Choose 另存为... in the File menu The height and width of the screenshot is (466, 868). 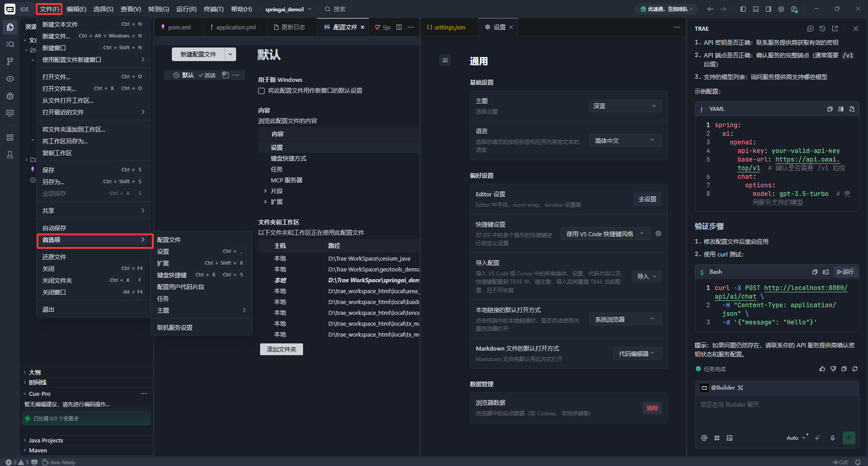tap(93, 182)
